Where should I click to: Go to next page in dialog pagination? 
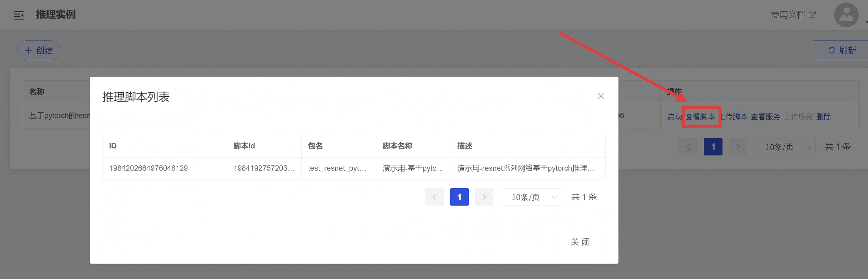click(x=484, y=197)
